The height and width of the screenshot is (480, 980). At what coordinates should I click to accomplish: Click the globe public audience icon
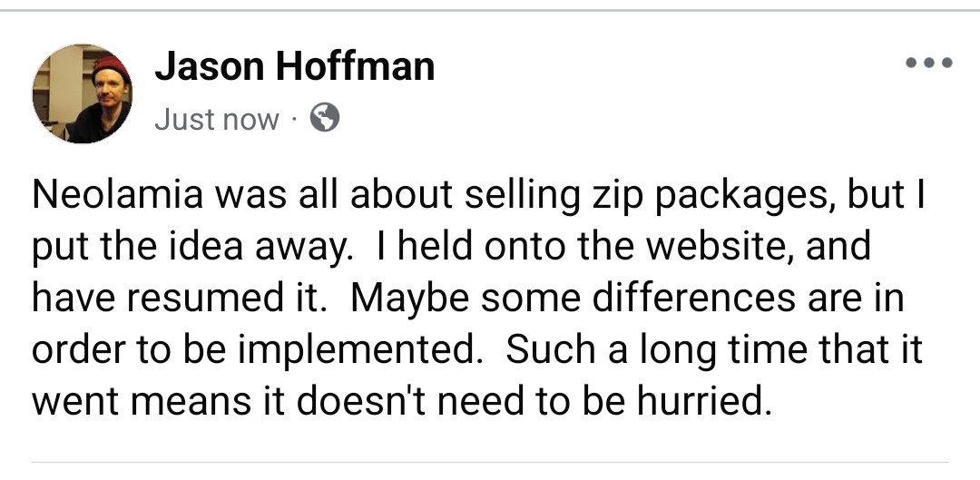tap(324, 118)
